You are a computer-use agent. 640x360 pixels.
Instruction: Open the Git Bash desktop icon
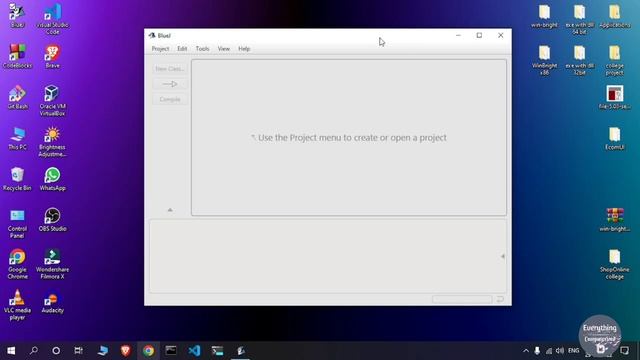coord(17,97)
